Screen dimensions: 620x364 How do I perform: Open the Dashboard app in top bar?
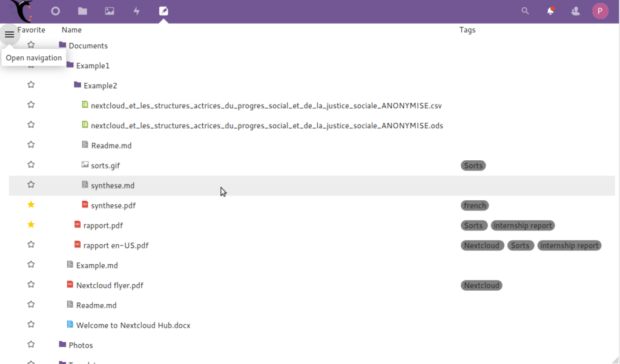pos(56,11)
